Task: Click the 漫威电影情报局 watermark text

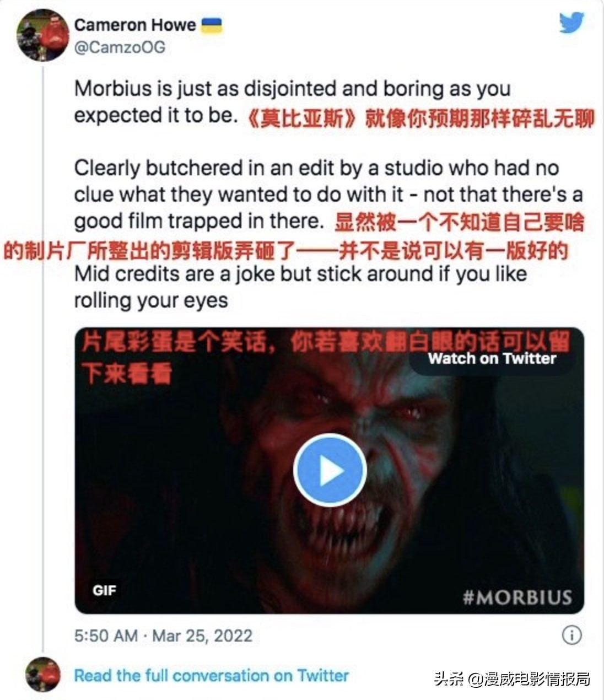Action: (x=512, y=678)
